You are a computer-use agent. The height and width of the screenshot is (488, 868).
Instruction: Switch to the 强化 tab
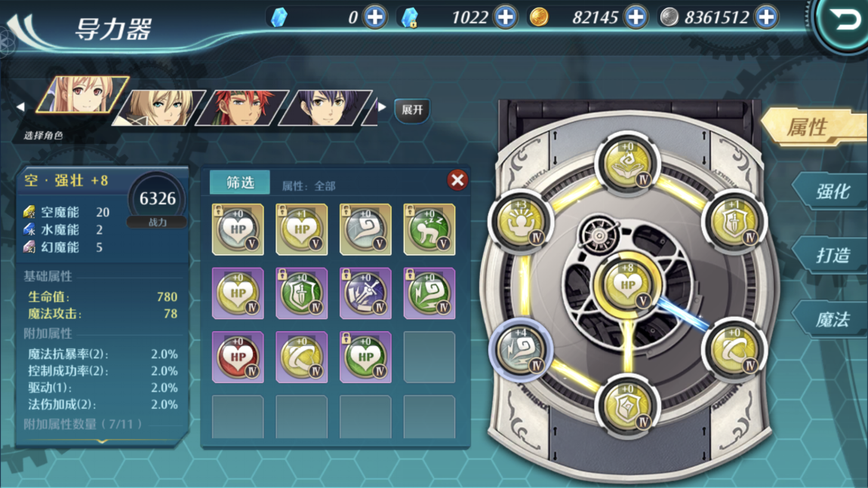click(833, 192)
